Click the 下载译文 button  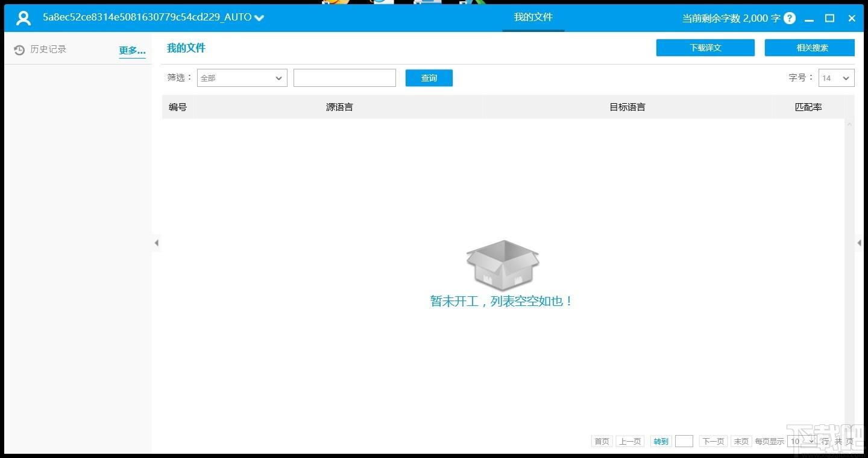[x=705, y=48]
